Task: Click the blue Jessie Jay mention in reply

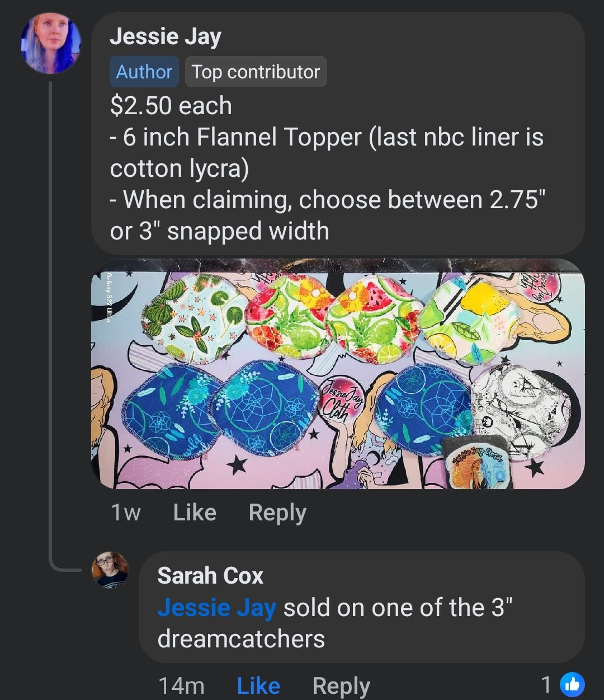Action: point(216,608)
